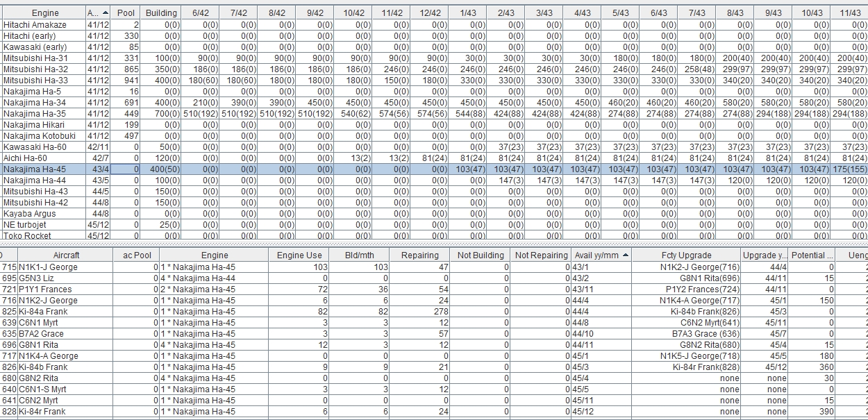The height and width of the screenshot is (420, 868).
Task: Sort by the ac Pool column header
Action: [x=137, y=255]
